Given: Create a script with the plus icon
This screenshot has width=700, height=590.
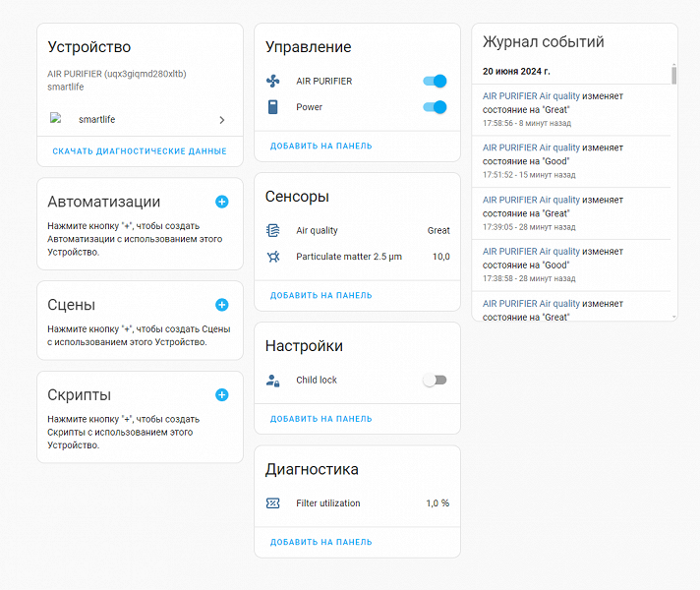Looking at the screenshot, I should (221, 395).
